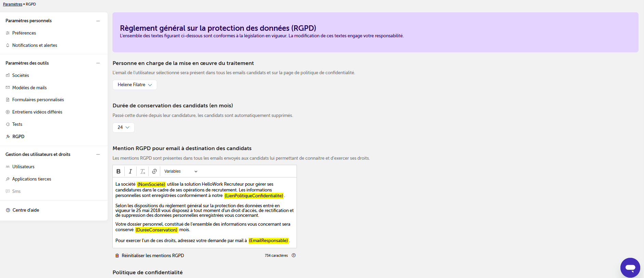Select the RGPD menu entry
This screenshot has height=278, width=644.
(x=18, y=137)
